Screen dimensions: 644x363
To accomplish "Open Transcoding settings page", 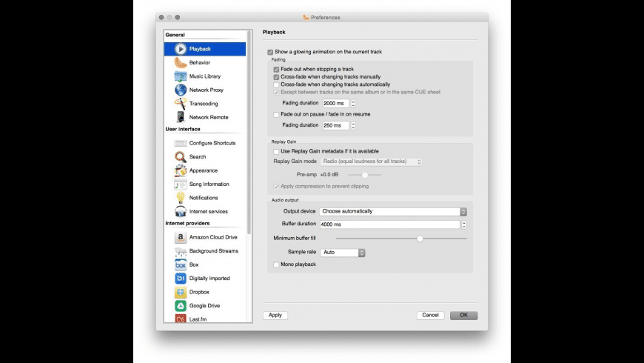I will [x=205, y=104].
